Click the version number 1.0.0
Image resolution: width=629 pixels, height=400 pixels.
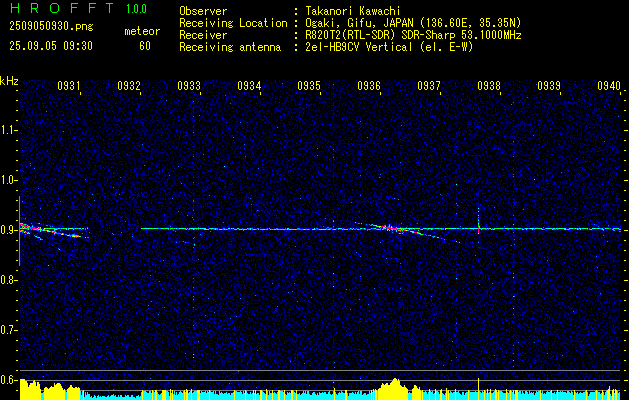(136, 9)
